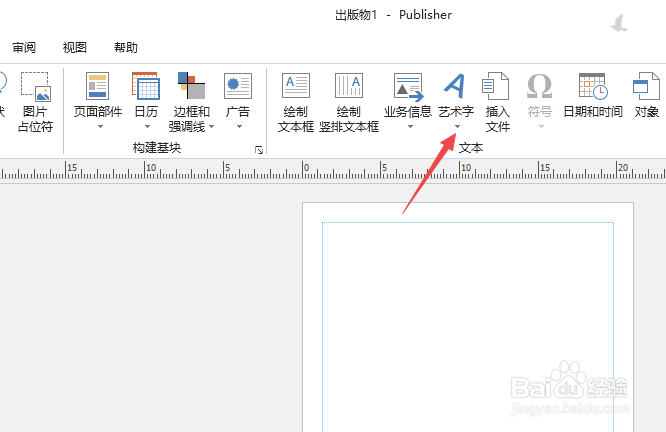
Task: Open the Building Blocks (构建基块) dialog launcher
Action: (x=259, y=150)
